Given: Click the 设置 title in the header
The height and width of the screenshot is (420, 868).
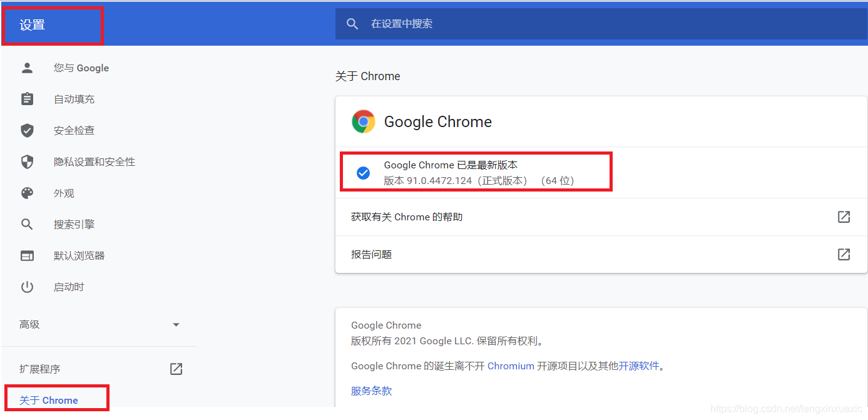Looking at the screenshot, I should point(32,25).
